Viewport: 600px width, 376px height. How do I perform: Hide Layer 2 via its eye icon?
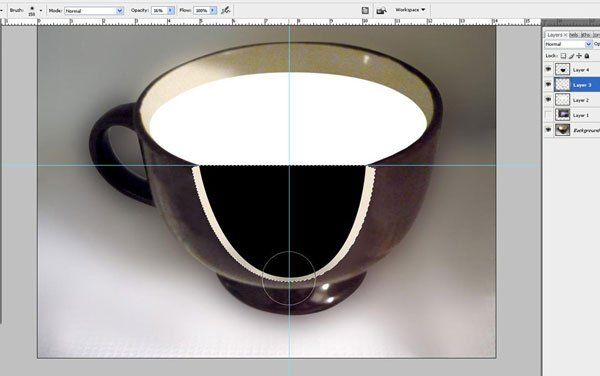coord(548,99)
